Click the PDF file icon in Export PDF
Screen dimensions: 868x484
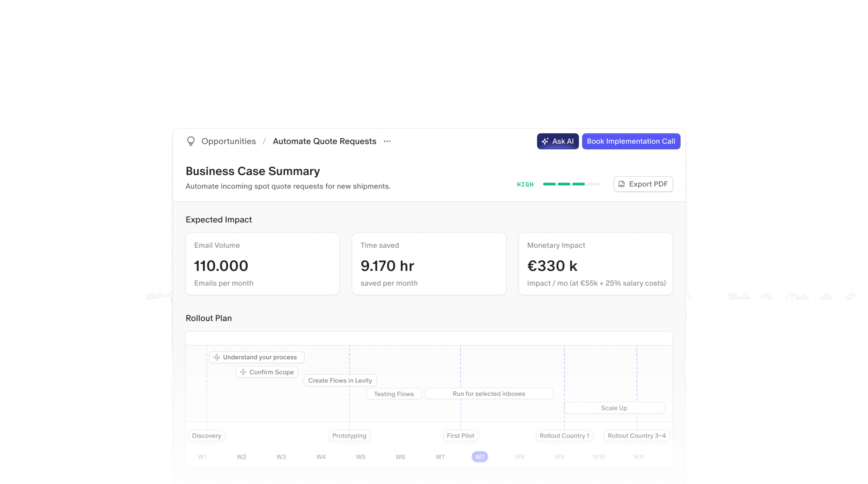point(622,184)
